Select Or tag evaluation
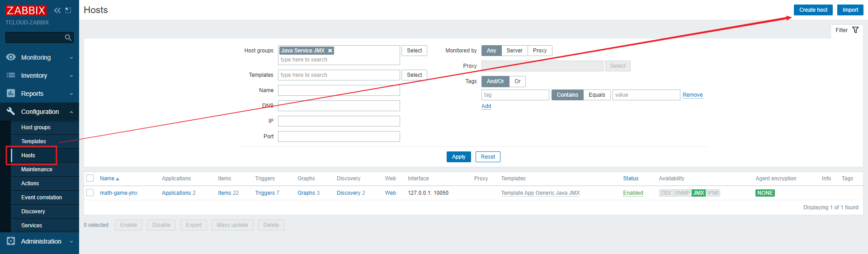Screen dimensions: 868x254 point(518,81)
